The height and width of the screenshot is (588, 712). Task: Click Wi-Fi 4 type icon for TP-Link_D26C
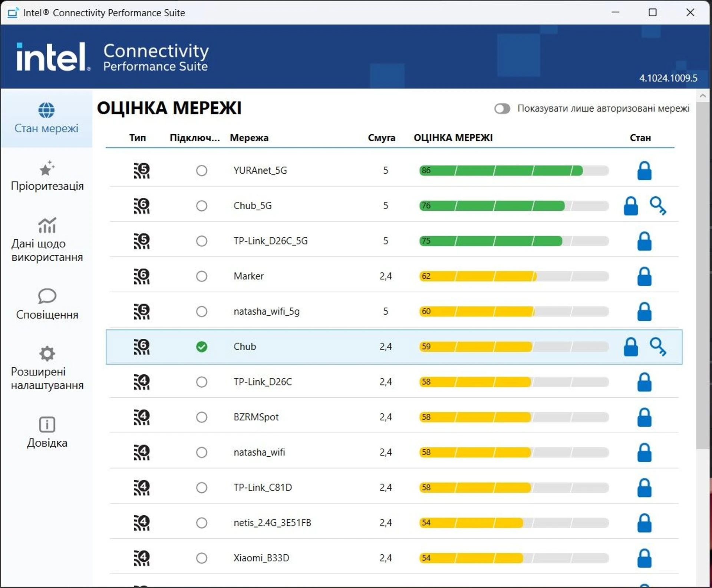142,382
